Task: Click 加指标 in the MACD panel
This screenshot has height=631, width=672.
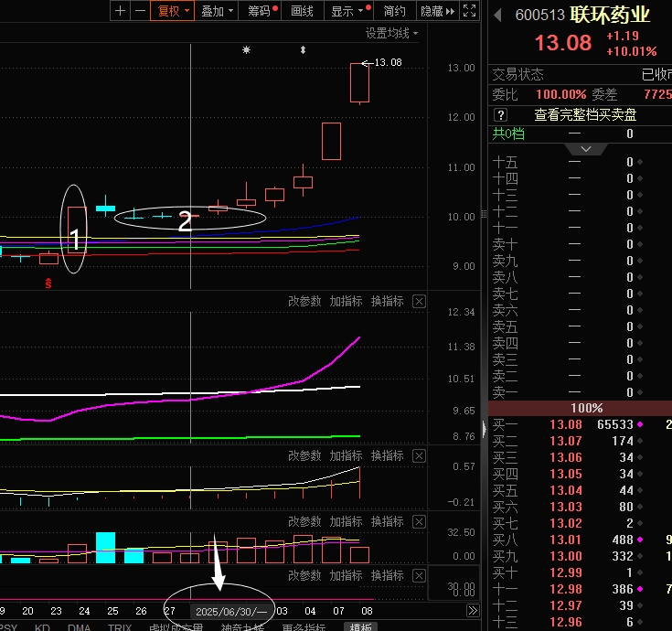Action: click(x=346, y=455)
